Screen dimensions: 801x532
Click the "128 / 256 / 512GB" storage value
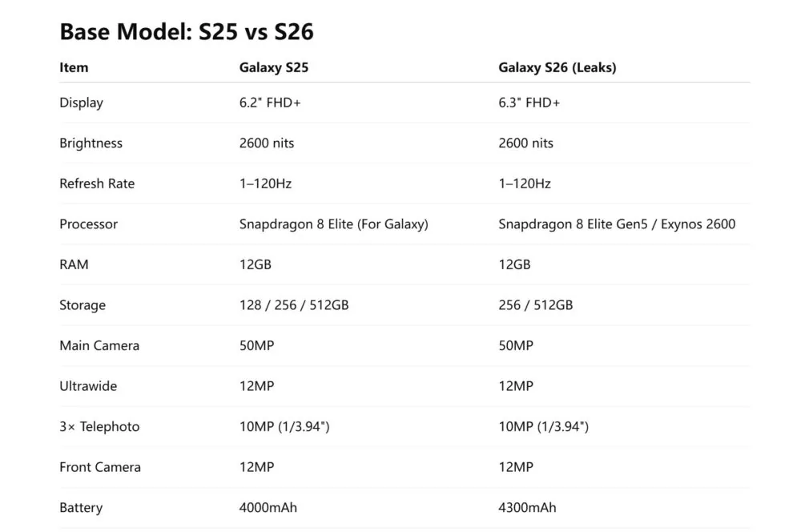point(294,305)
